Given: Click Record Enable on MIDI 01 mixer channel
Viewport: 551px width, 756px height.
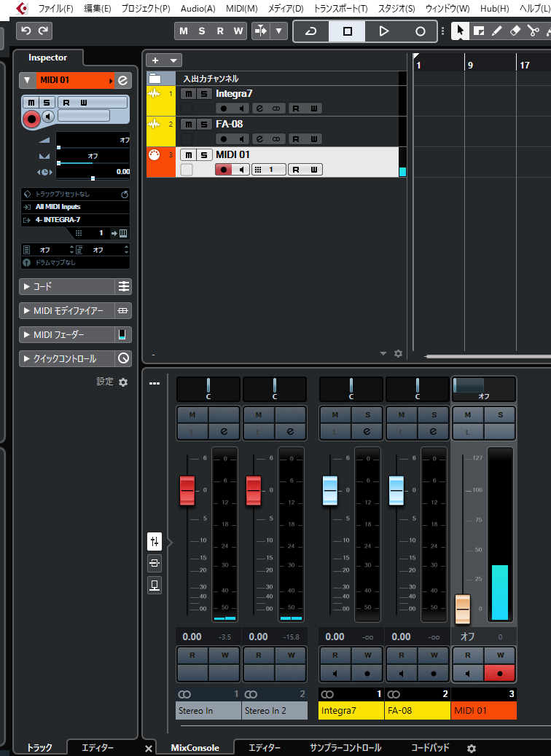Looking at the screenshot, I should click(x=499, y=674).
